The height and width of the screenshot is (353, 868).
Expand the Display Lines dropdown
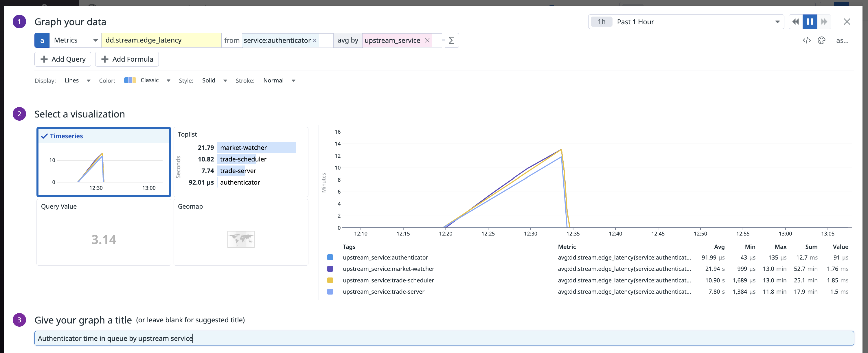pos(78,80)
